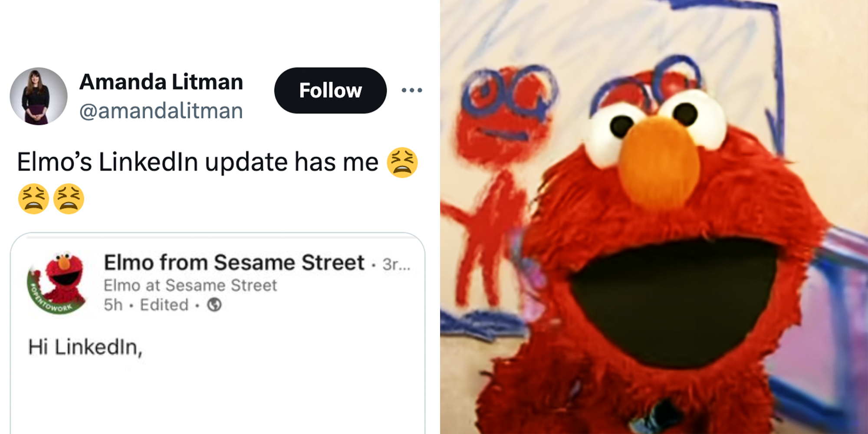Click the @amandalitman handle
The height and width of the screenshot is (434, 868).
(x=161, y=112)
